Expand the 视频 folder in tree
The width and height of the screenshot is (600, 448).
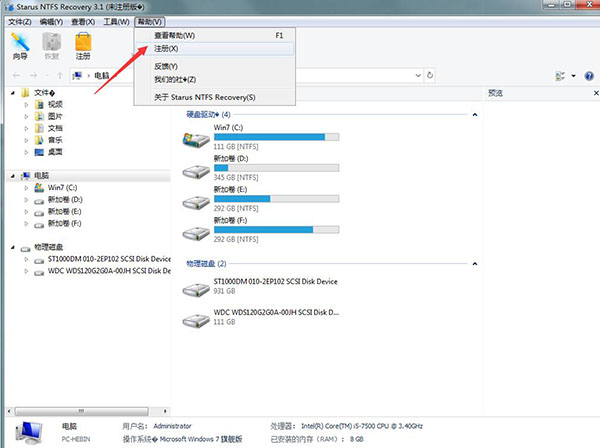pos(26,104)
